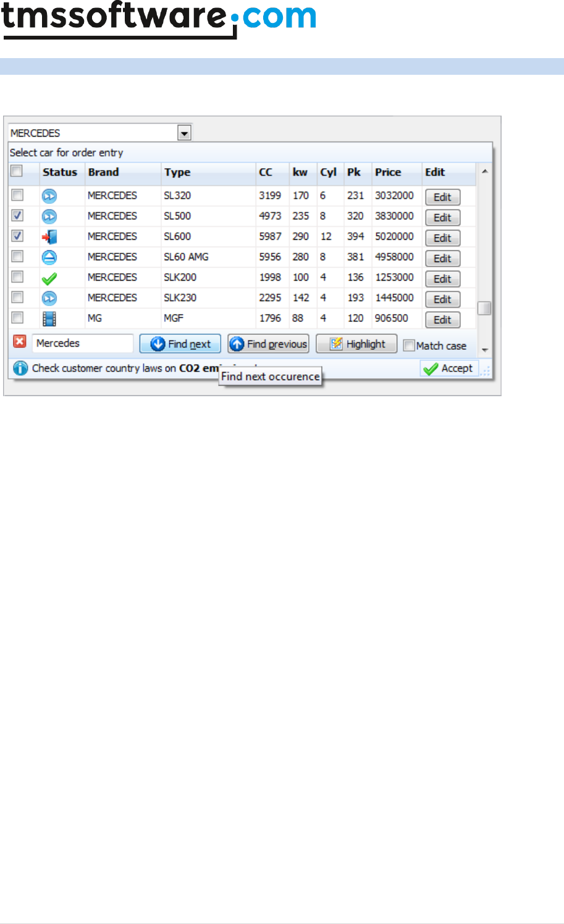Uncheck the SL500 row checkbox
The width and height of the screenshot is (564, 924).
(17, 216)
